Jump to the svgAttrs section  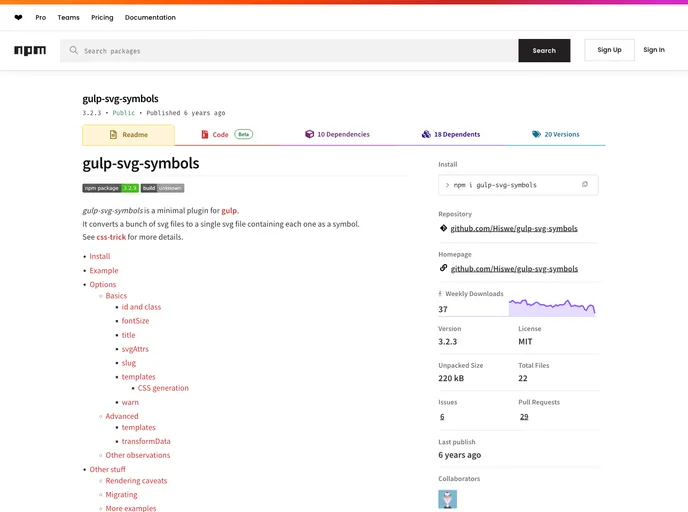pyautogui.click(x=135, y=349)
